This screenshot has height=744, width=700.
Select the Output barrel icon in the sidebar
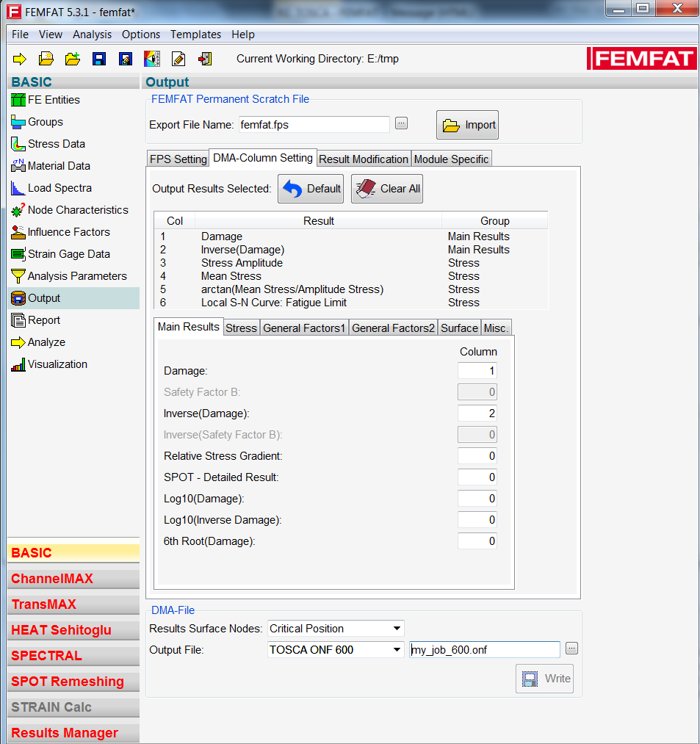(18, 298)
